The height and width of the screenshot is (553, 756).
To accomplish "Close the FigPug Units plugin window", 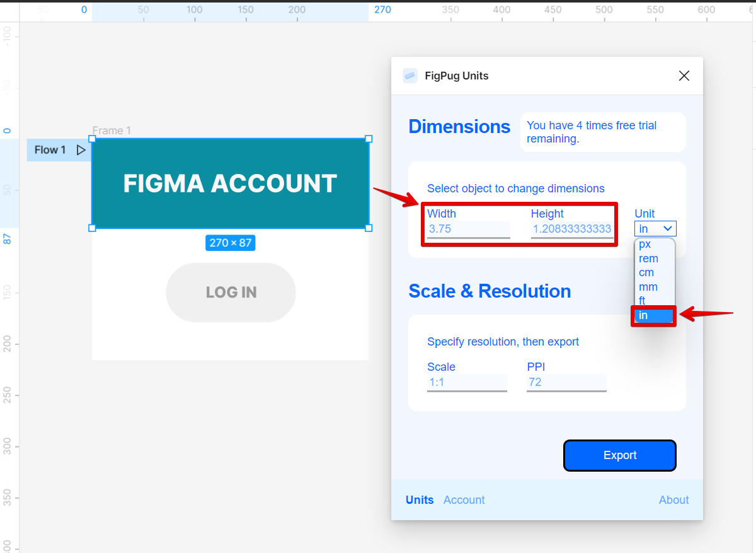I will pos(684,76).
